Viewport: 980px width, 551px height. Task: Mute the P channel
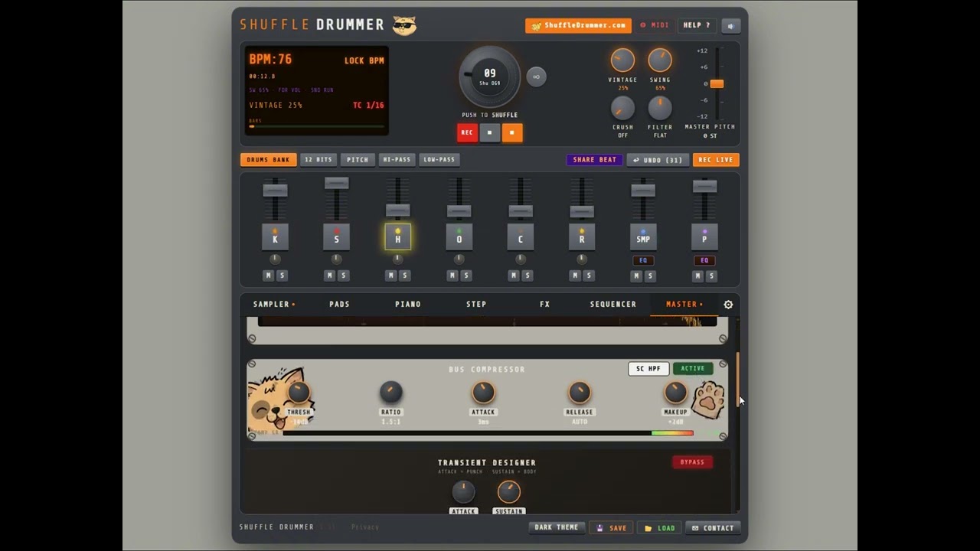point(697,275)
